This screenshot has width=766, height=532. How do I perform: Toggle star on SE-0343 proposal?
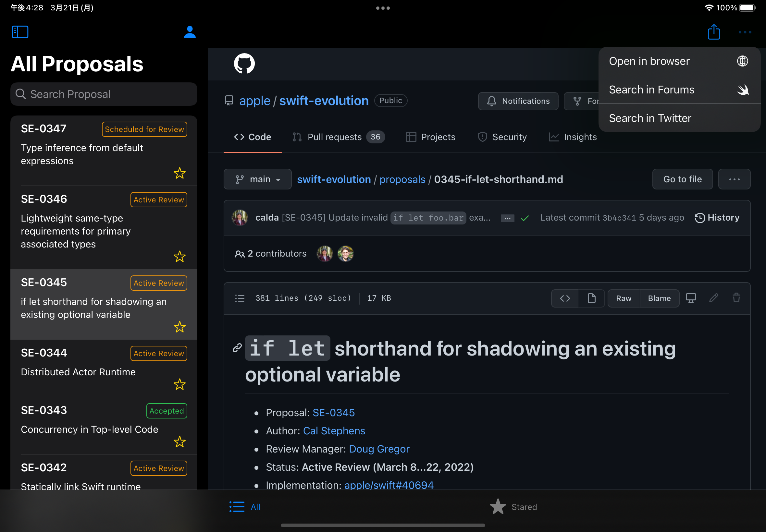pos(179,442)
